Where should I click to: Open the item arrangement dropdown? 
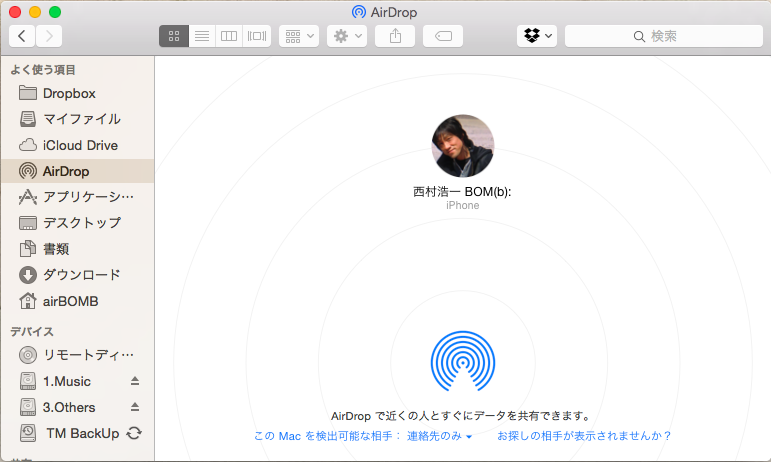pyautogui.click(x=299, y=36)
